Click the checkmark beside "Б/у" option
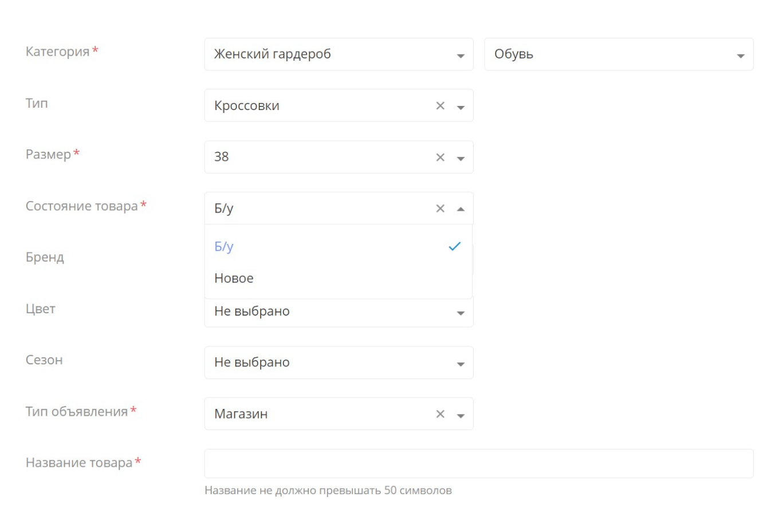Screen dimensions: 779x532 click(x=455, y=246)
